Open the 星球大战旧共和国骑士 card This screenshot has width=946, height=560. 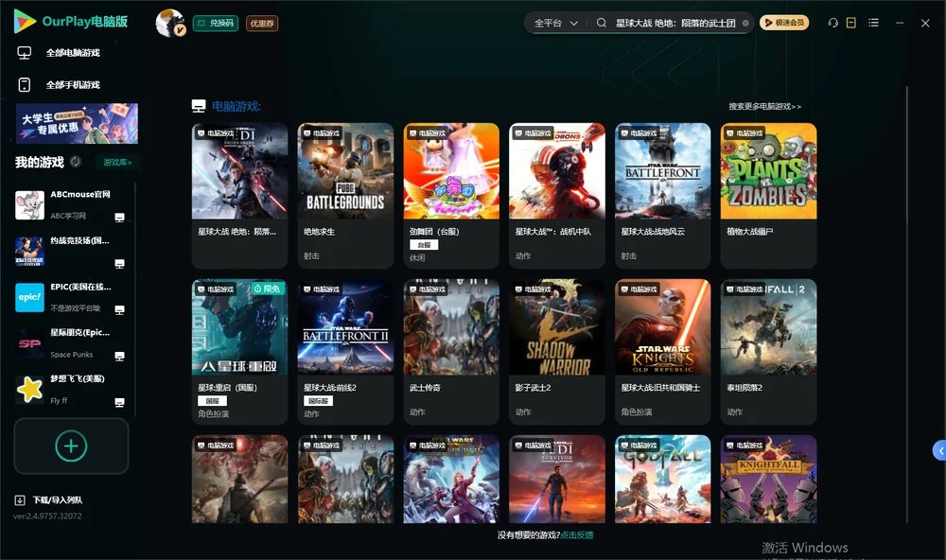pyautogui.click(x=663, y=351)
